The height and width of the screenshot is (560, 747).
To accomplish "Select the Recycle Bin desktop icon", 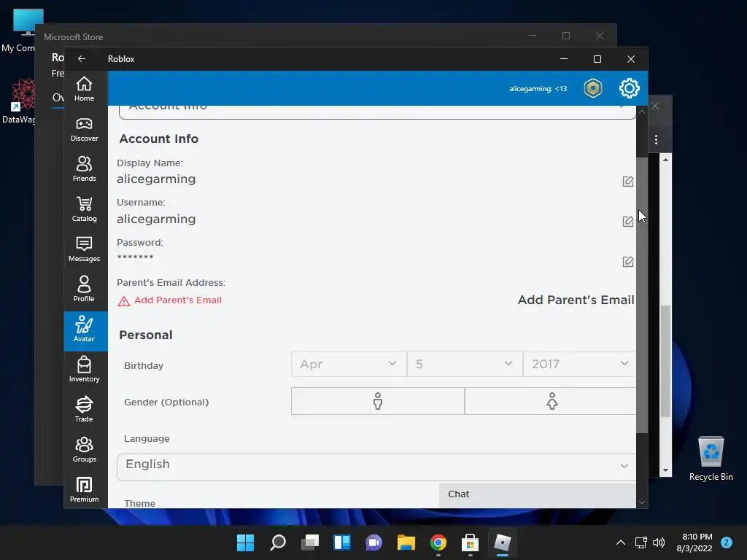I will [x=711, y=459].
